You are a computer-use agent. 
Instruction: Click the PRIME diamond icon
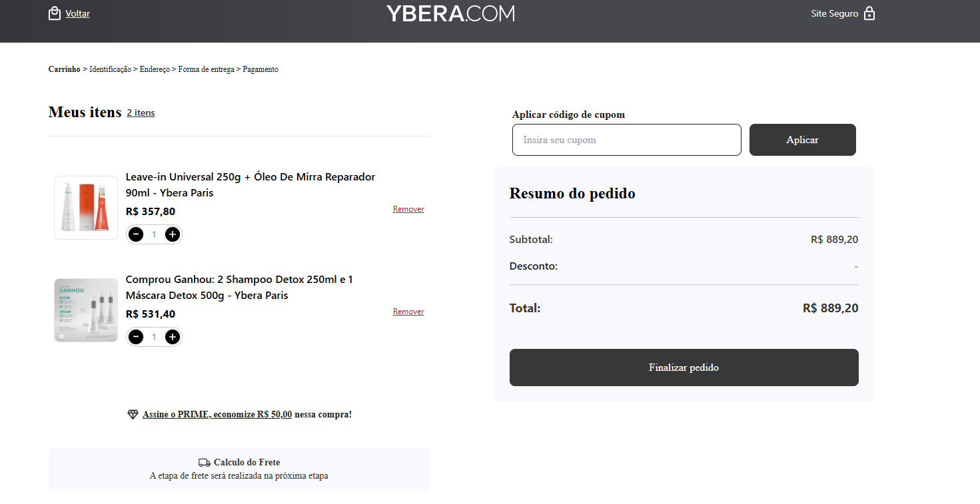133,414
